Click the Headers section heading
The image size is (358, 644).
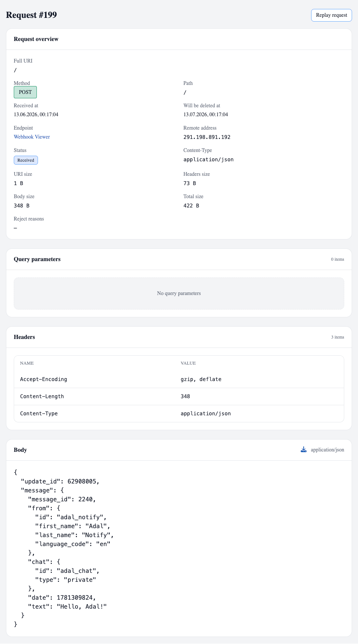24,337
